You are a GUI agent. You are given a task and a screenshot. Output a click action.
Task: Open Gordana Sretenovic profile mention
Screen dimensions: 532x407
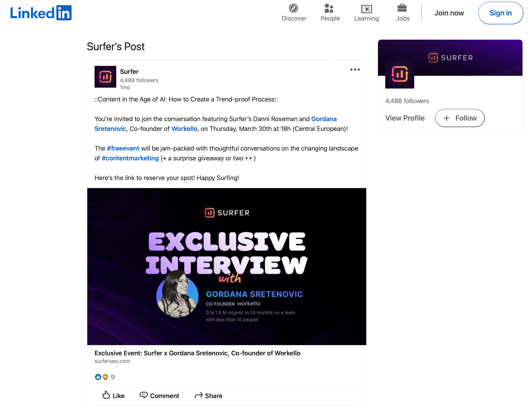215,124
